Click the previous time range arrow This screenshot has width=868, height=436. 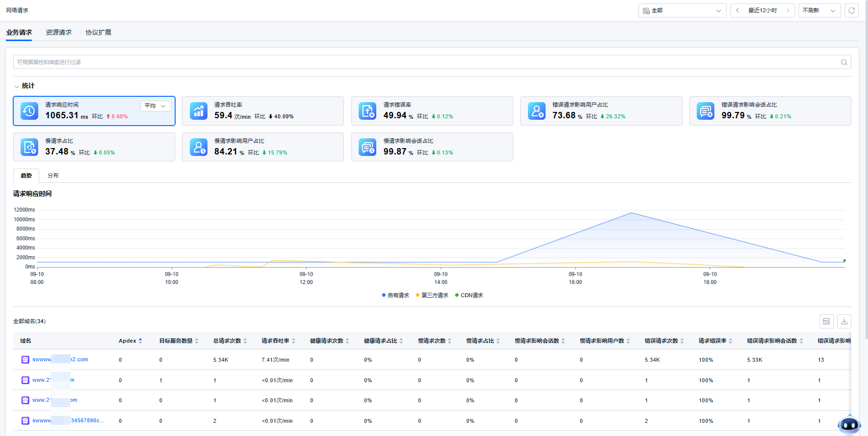point(737,10)
